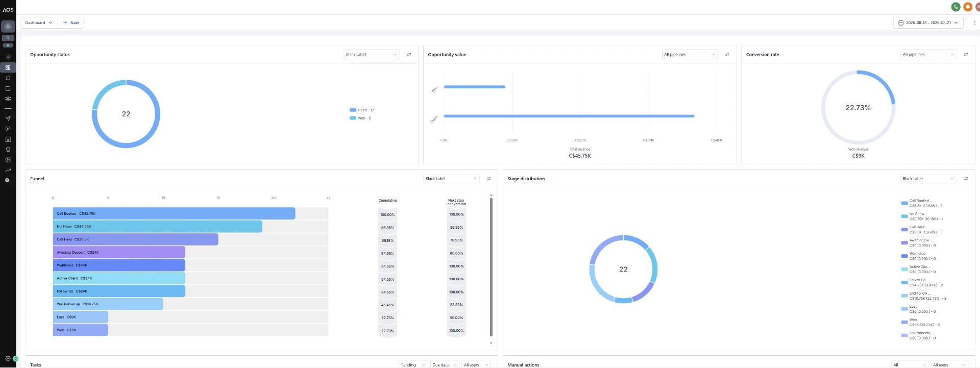The image size is (980, 368).
Task: Click the Funnel widget vertical scrollbar
Action: click(491, 266)
